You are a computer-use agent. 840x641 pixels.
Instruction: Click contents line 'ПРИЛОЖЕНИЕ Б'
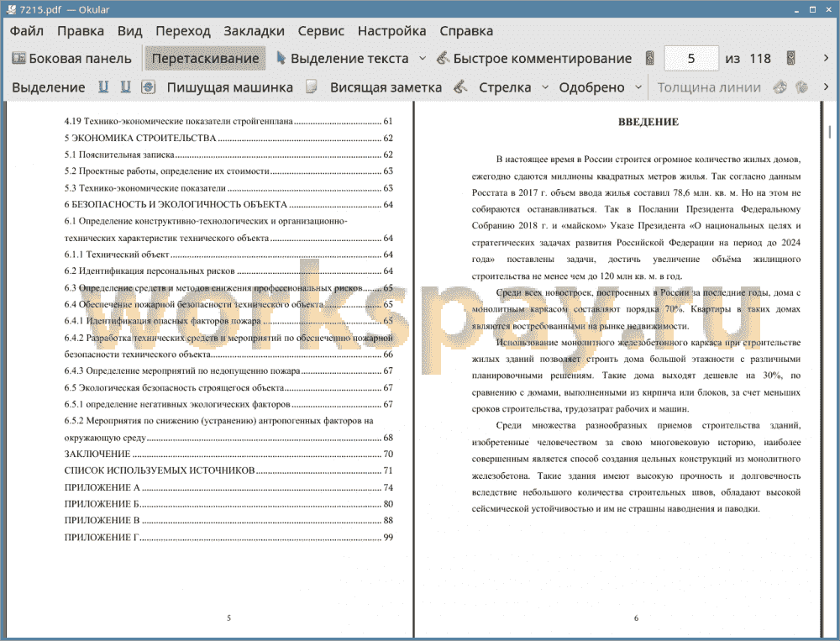pos(228,504)
